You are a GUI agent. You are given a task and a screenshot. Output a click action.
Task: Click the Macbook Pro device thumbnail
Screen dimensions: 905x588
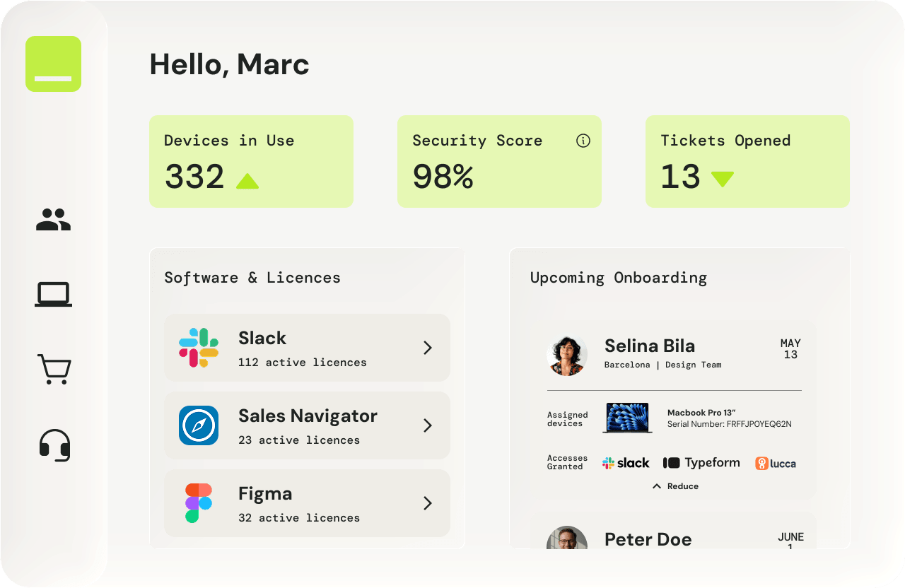click(x=627, y=418)
